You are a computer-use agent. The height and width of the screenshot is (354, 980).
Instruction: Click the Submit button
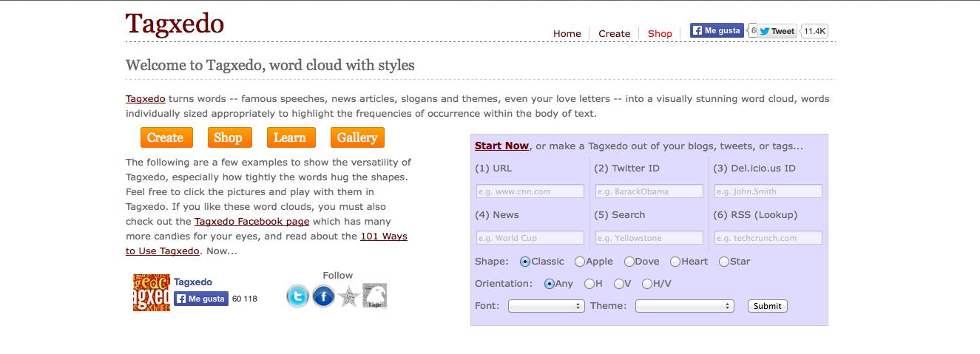click(768, 306)
